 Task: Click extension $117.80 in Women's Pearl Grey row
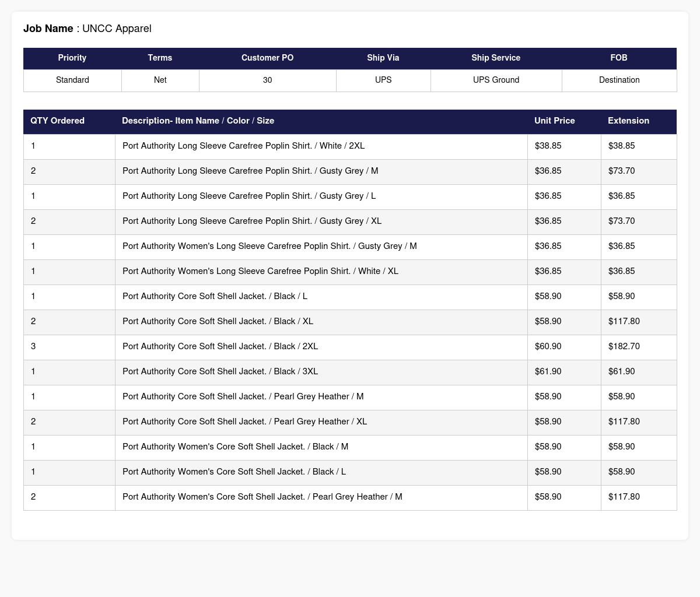pyautogui.click(x=639, y=498)
